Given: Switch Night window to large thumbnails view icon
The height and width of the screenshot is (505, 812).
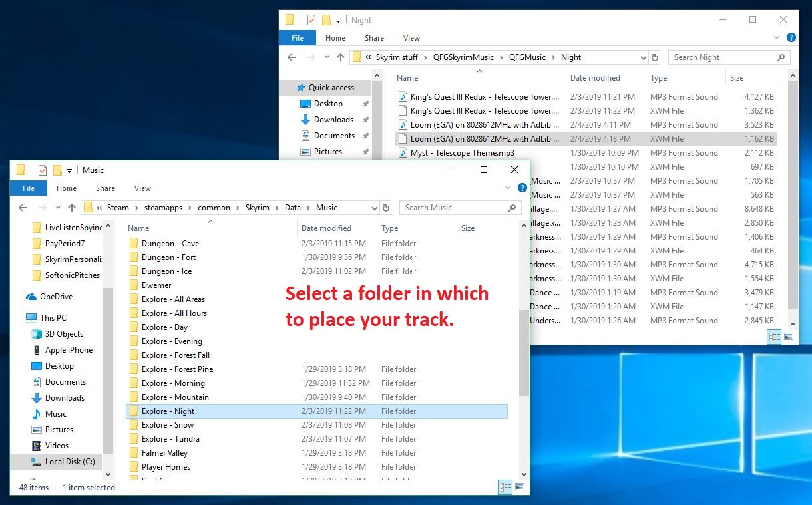Looking at the screenshot, I should (789, 337).
